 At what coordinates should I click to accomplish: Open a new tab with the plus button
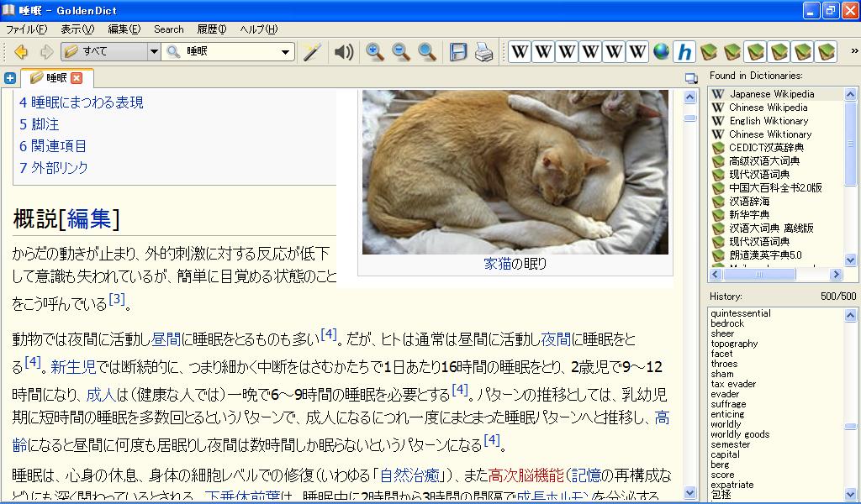pyautogui.click(x=10, y=78)
